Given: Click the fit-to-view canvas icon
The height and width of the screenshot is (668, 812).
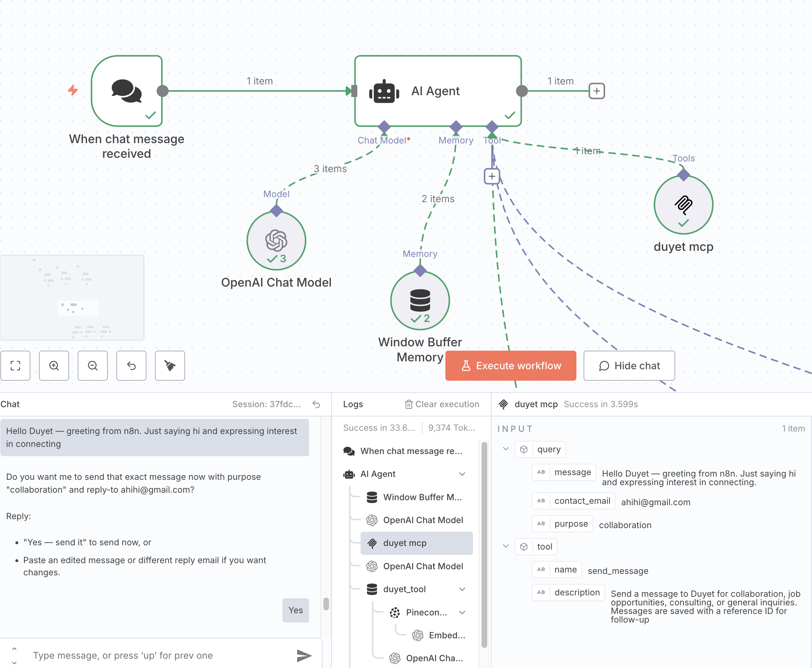Looking at the screenshot, I should pos(15,366).
